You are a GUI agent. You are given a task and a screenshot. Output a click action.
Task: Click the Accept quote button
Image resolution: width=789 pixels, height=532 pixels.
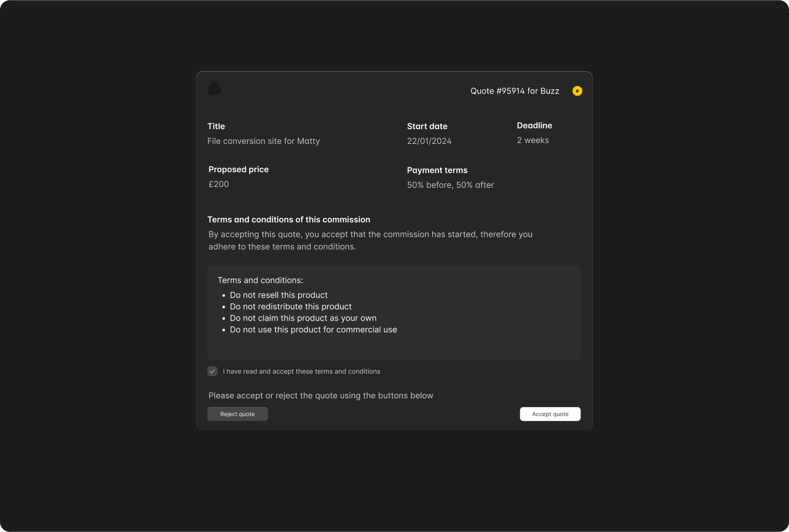click(x=550, y=414)
